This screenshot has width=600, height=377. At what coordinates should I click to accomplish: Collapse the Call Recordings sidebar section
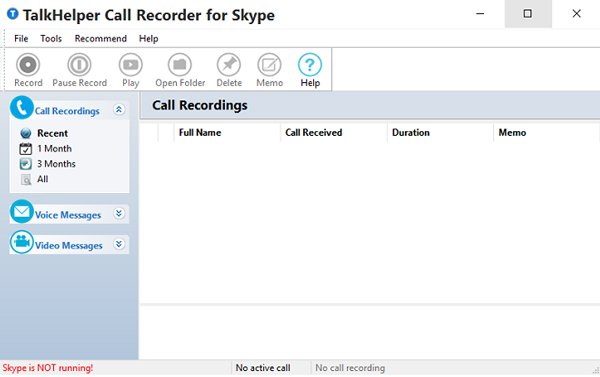coord(119,110)
